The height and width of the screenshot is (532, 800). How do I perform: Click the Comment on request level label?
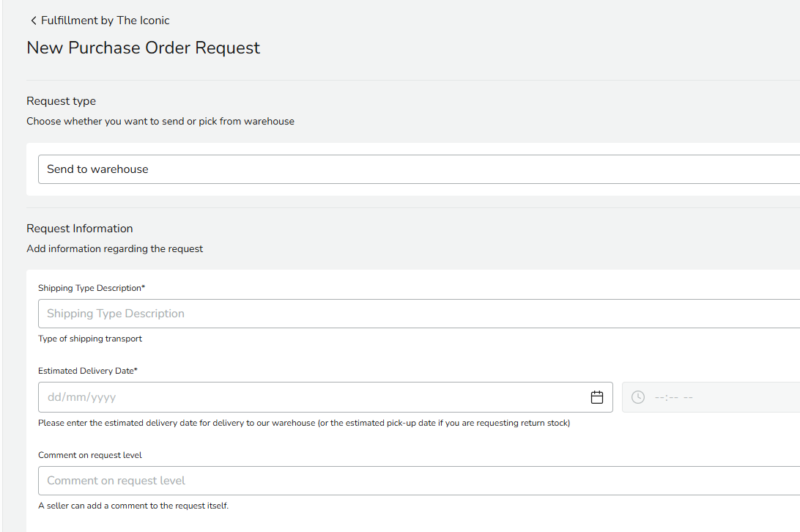(90, 455)
